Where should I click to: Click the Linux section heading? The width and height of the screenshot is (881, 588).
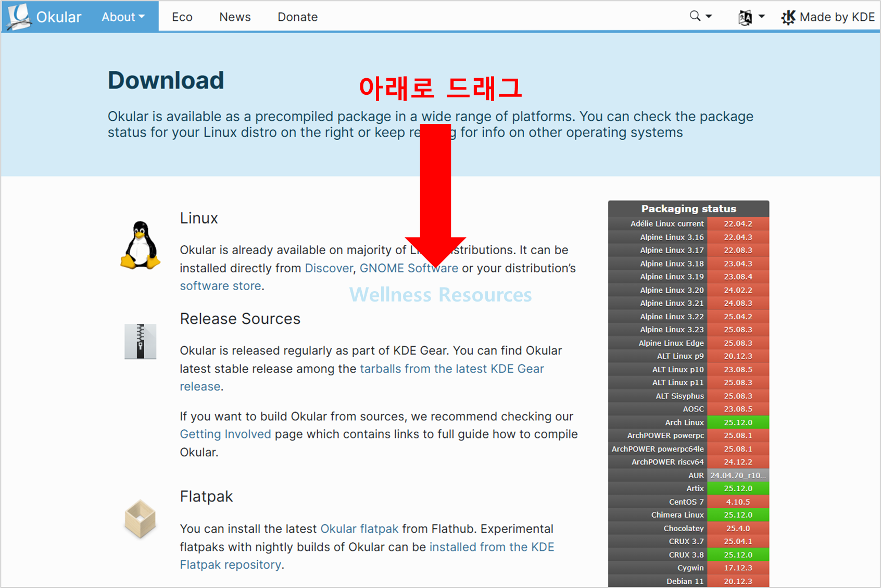pos(199,218)
